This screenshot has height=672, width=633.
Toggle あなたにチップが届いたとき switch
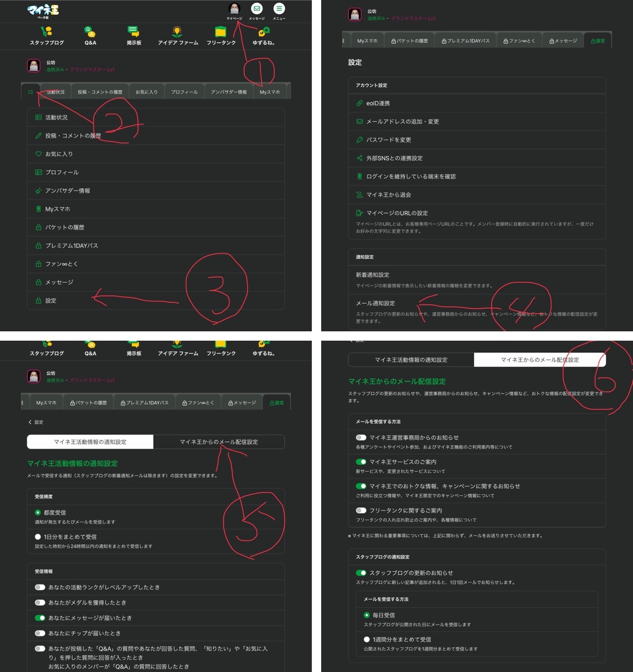point(40,633)
